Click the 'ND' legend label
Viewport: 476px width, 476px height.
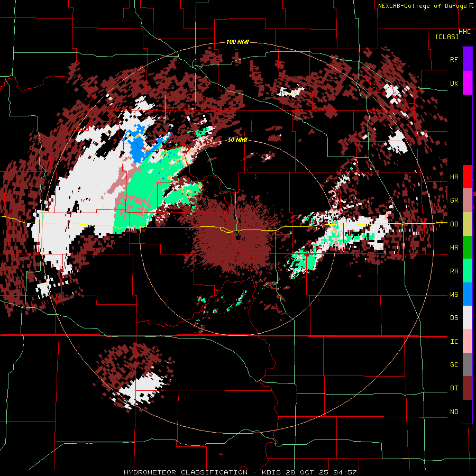(x=454, y=412)
